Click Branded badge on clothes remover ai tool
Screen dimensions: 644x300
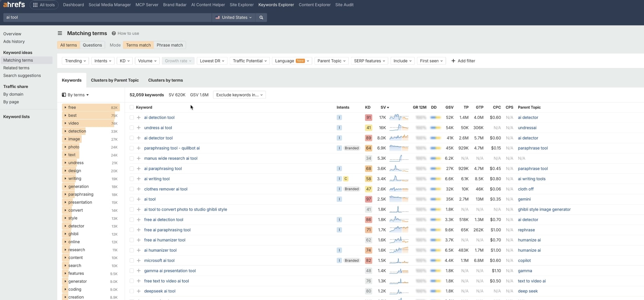tap(351, 189)
